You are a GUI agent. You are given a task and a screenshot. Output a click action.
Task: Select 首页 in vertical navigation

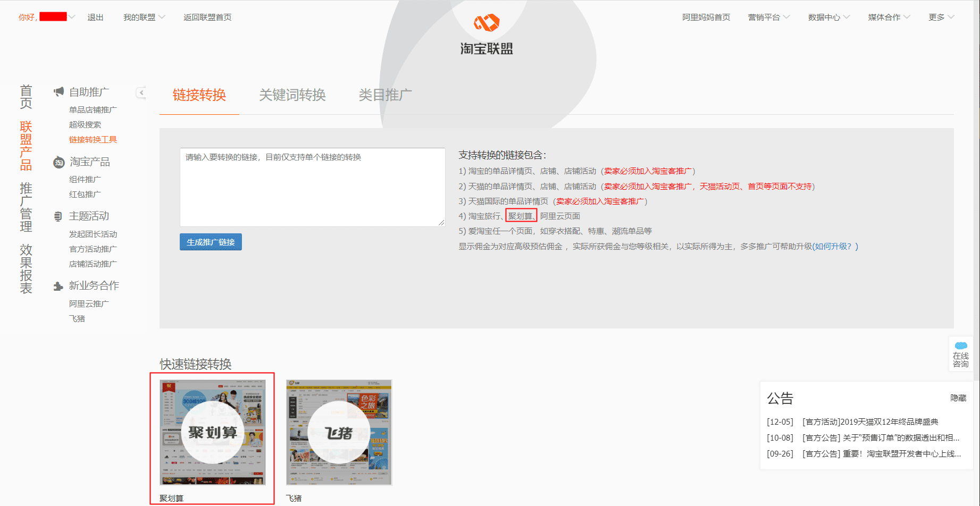click(x=26, y=97)
